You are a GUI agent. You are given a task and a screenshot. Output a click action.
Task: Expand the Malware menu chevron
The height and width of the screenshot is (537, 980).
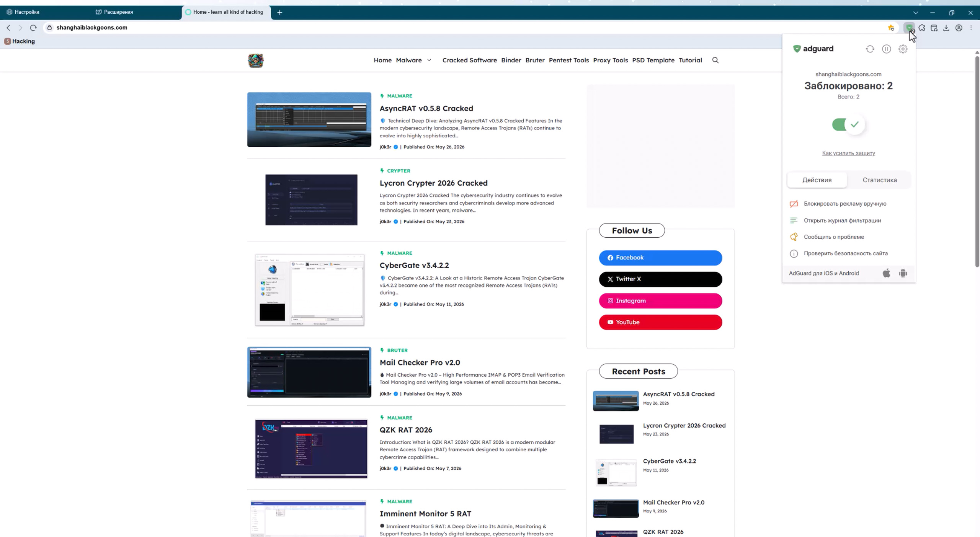point(429,60)
